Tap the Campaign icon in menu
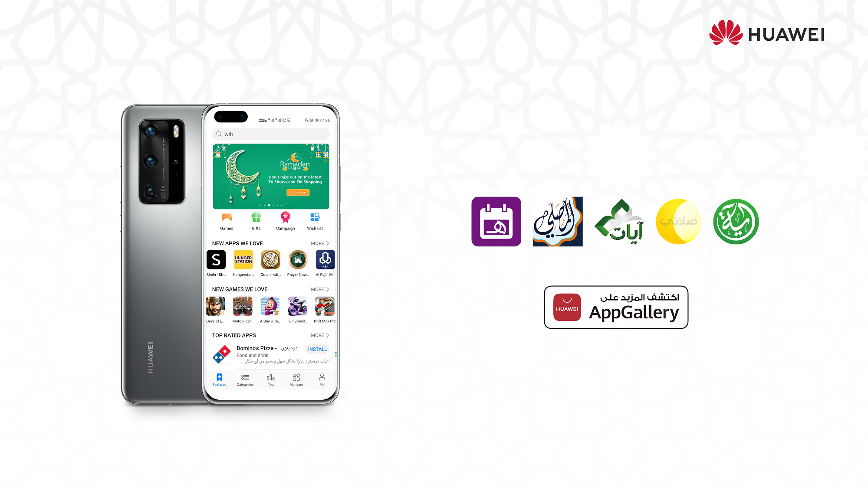Screen dimensions: 868x488 coord(286,219)
